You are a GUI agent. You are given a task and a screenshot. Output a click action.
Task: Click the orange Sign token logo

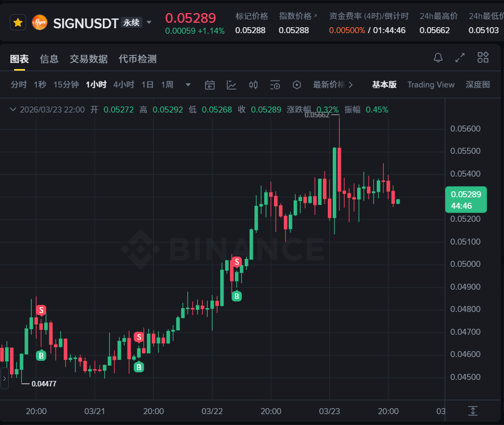(40, 22)
